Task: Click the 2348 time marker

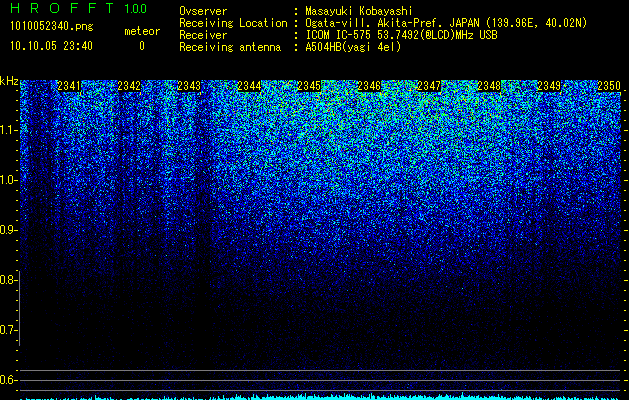Action: (x=489, y=86)
